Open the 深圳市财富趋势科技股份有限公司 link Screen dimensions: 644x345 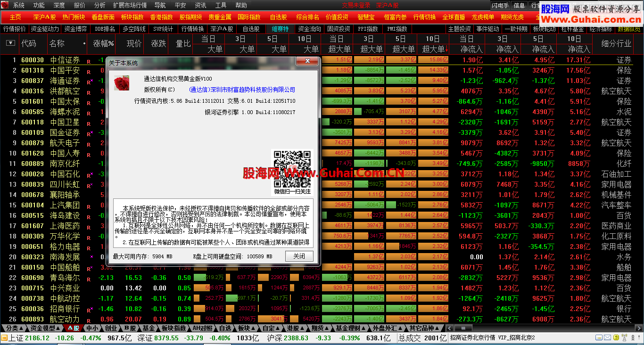[242, 90]
